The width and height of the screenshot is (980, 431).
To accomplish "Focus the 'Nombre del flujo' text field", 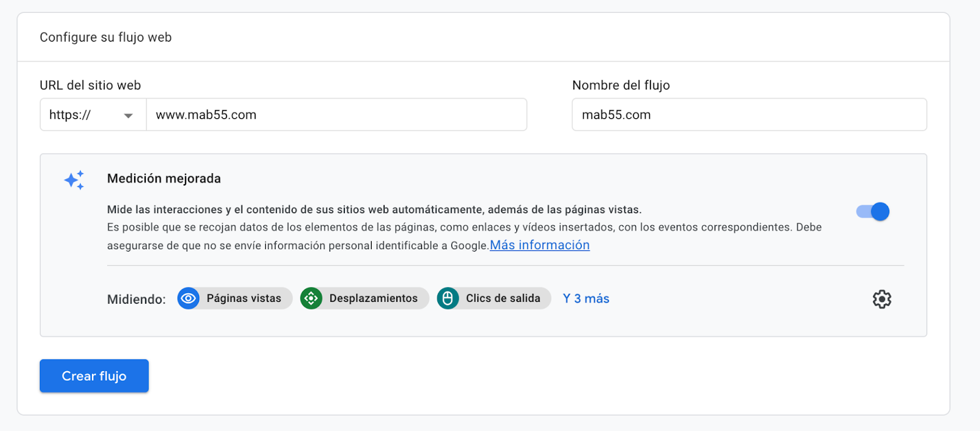I will 748,115.
